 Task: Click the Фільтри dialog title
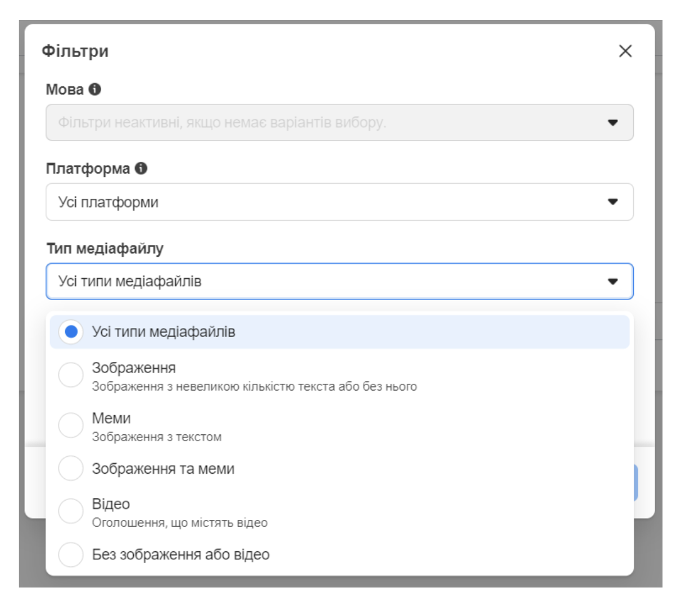(x=75, y=51)
